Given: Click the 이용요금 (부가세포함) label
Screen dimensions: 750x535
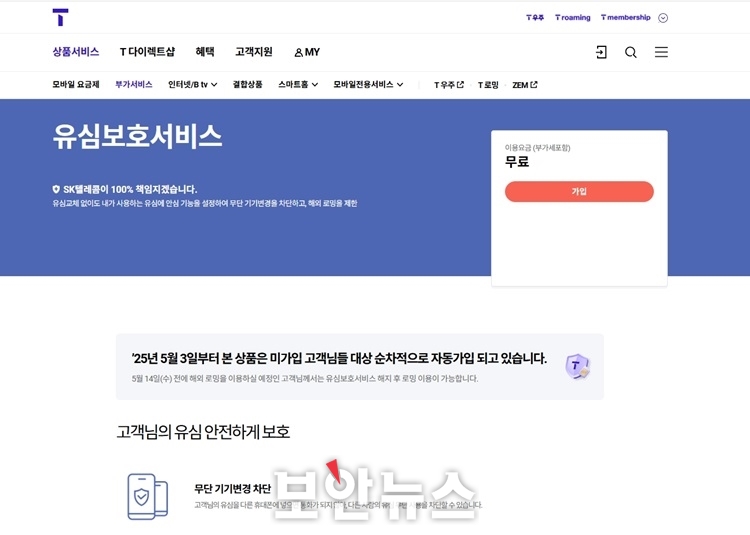Looking at the screenshot, I should coord(538,148).
